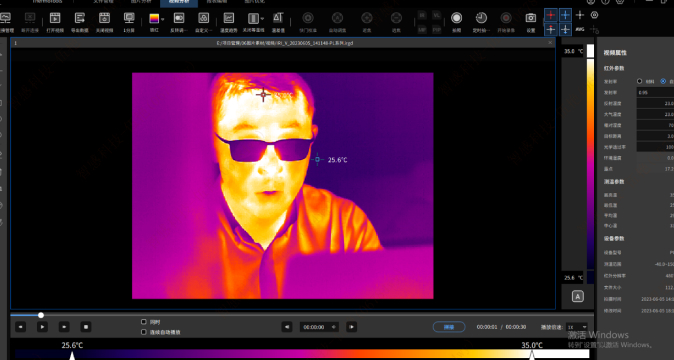Click the 35.0 °C upper scale value box
This screenshot has height=360, width=674.
(573, 51)
